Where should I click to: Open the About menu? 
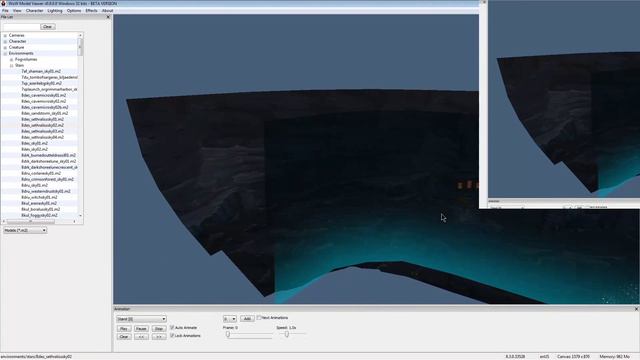(x=107, y=11)
